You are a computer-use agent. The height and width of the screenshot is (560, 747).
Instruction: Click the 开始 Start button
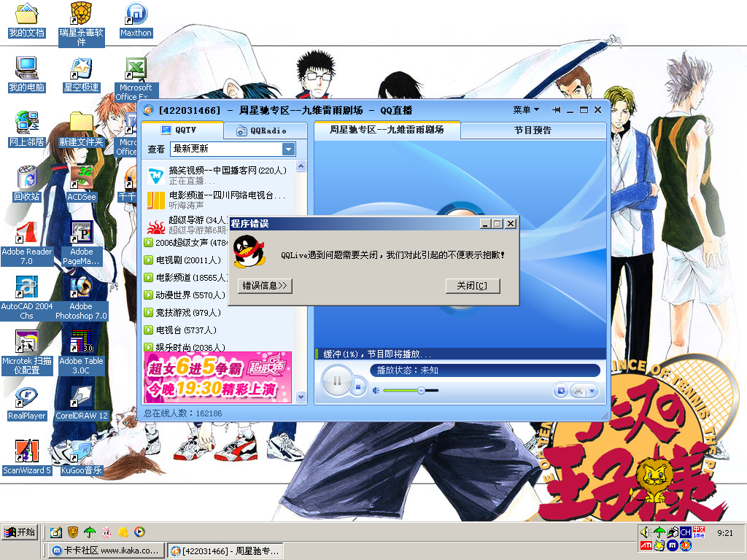(x=20, y=532)
